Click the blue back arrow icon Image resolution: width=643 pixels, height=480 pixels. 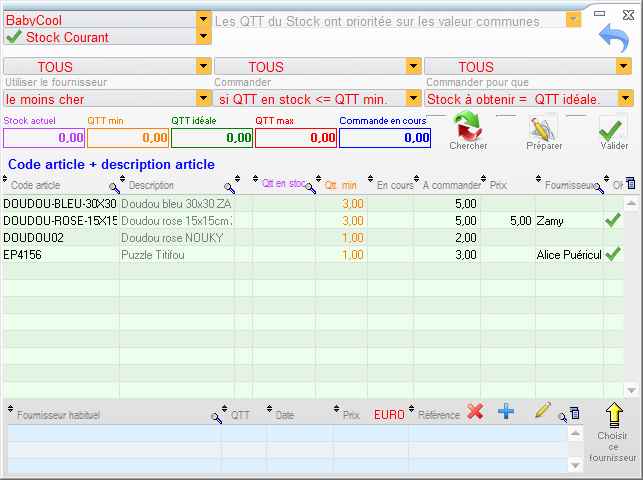[614, 38]
